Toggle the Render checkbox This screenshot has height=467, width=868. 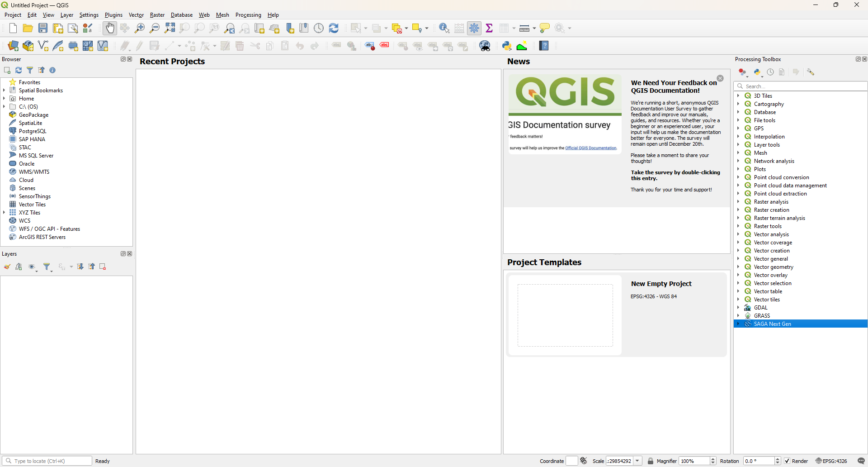787,461
